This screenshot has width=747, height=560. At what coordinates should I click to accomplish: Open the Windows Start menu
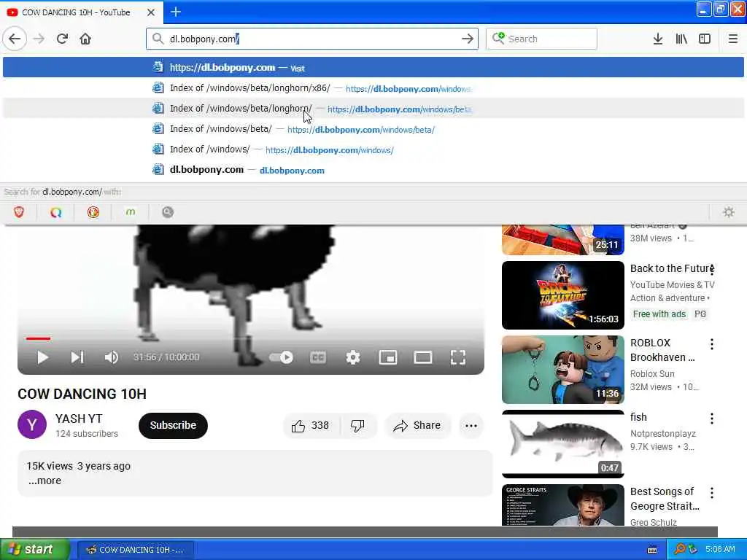click(x=34, y=549)
